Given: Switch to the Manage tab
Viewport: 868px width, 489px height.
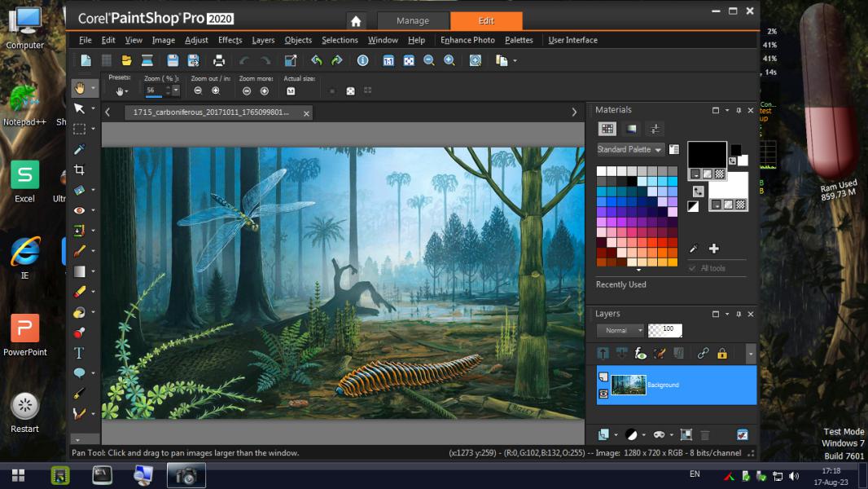Looking at the screenshot, I should click(413, 21).
